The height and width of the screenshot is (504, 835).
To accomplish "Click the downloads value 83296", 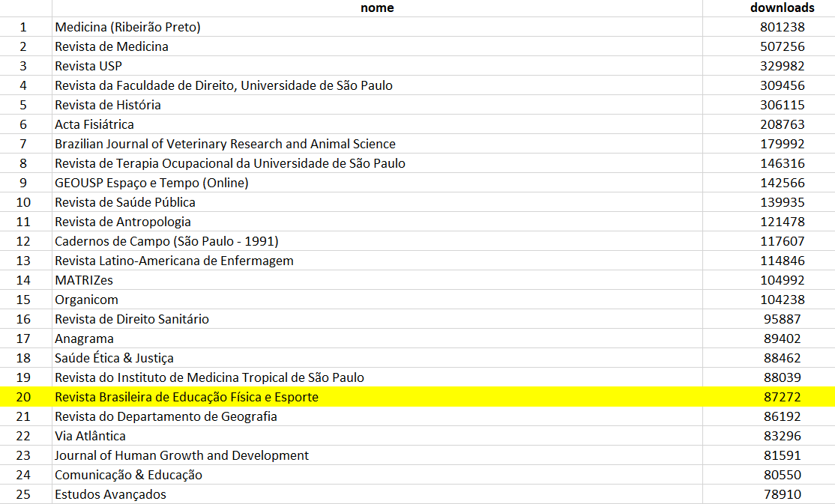I will tap(782, 436).
